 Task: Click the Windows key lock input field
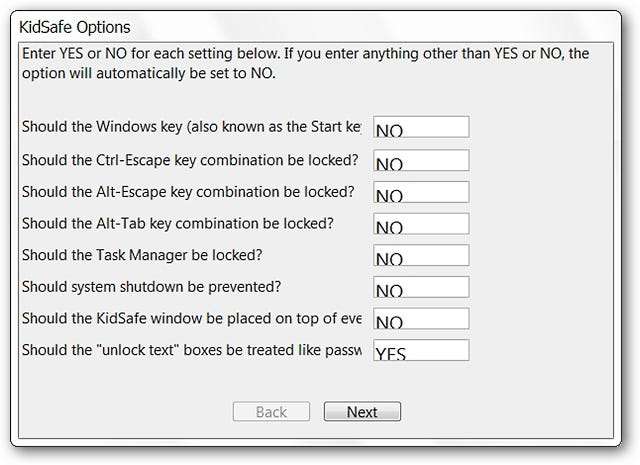click(420, 127)
